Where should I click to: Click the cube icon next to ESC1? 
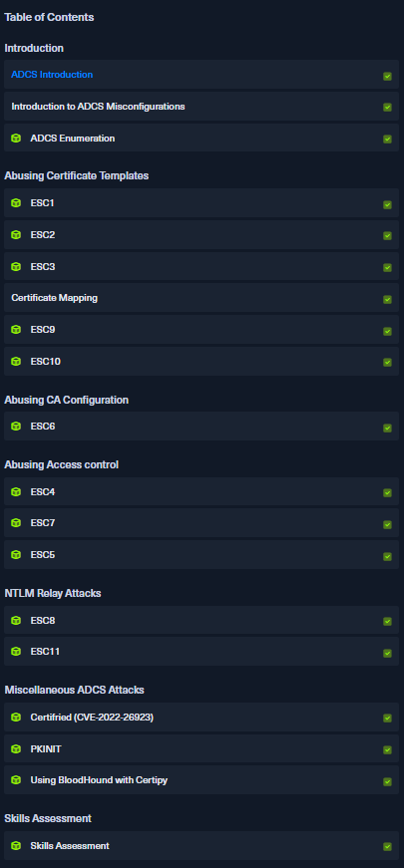point(16,203)
